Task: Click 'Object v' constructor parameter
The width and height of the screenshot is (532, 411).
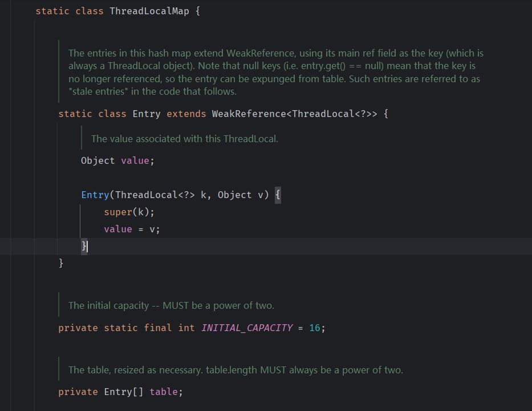Action: [241, 195]
